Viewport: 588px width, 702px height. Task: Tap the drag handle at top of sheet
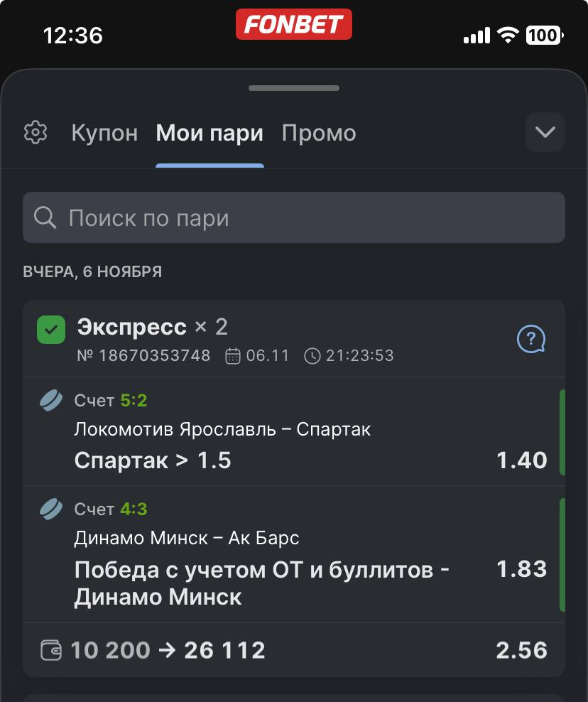click(294, 88)
